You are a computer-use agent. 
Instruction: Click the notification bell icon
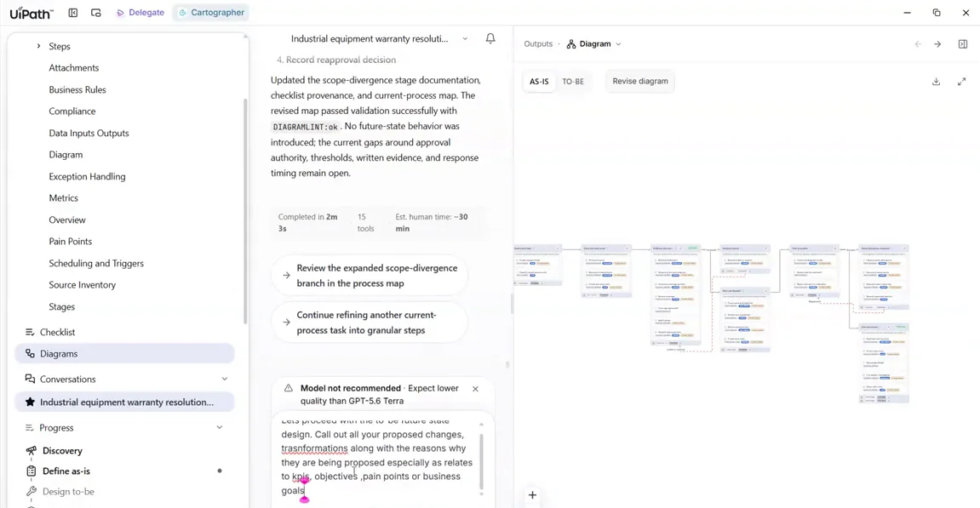pos(490,39)
